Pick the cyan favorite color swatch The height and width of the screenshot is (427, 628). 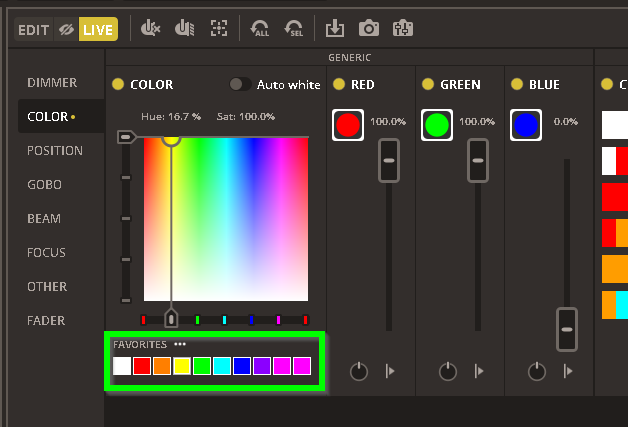click(x=222, y=366)
